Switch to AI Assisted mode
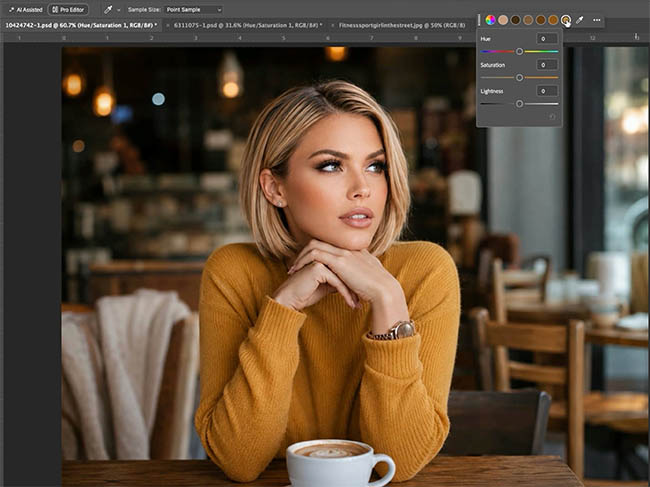The height and width of the screenshot is (487, 650). click(25, 10)
